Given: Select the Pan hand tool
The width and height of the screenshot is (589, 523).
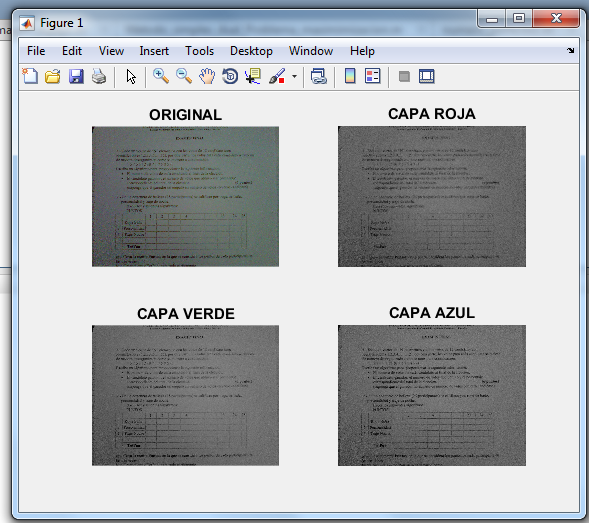Looking at the screenshot, I should [207, 76].
